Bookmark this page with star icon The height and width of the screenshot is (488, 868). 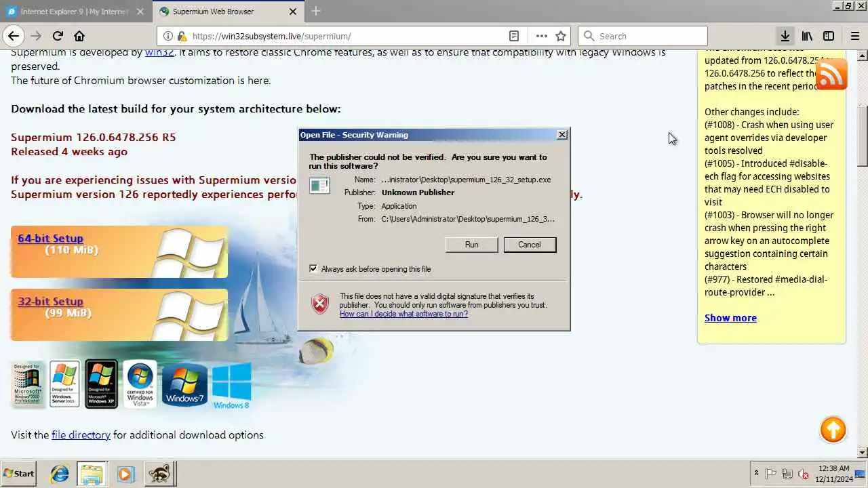point(561,36)
